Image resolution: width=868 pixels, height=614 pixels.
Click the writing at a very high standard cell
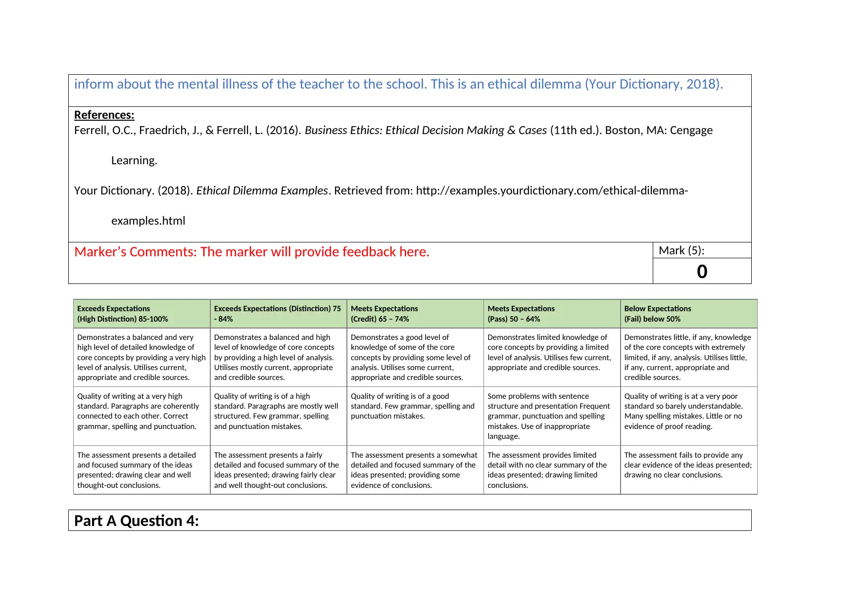click(x=142, y=416)
